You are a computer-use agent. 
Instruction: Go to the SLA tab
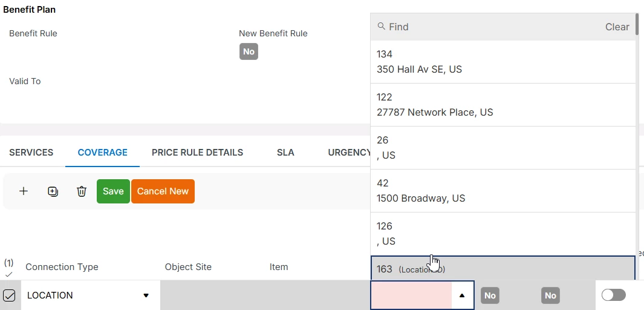click(x=285, y=153)
